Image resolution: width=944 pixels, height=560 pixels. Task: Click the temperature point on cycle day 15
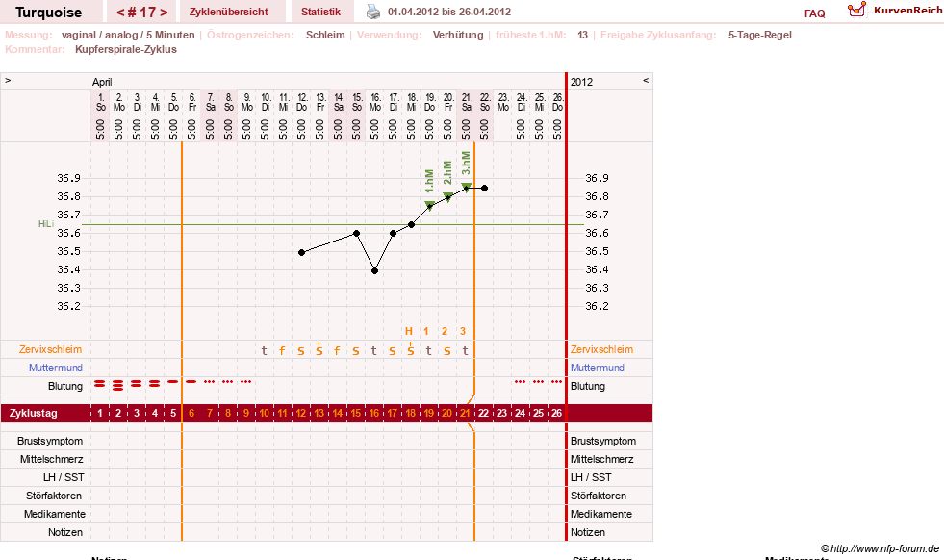click(356, 233)
